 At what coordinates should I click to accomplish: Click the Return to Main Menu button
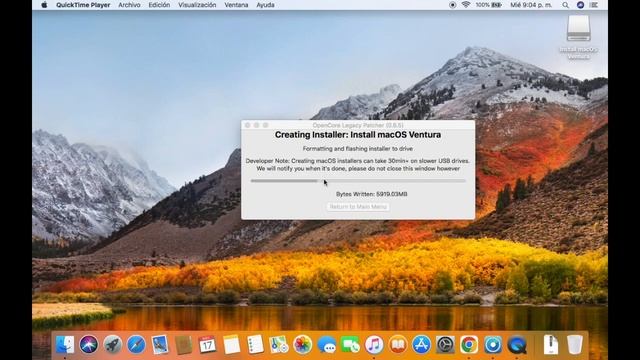(x=358, y=207)
